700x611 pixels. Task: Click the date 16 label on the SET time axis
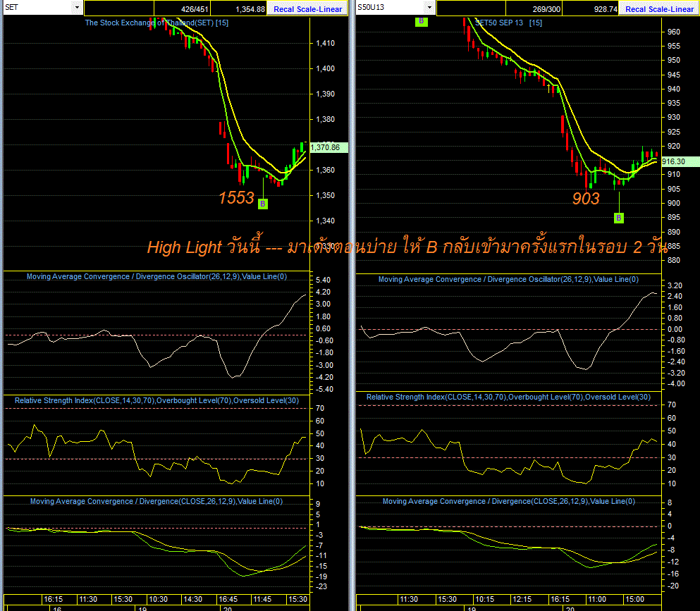pos(56,608)
